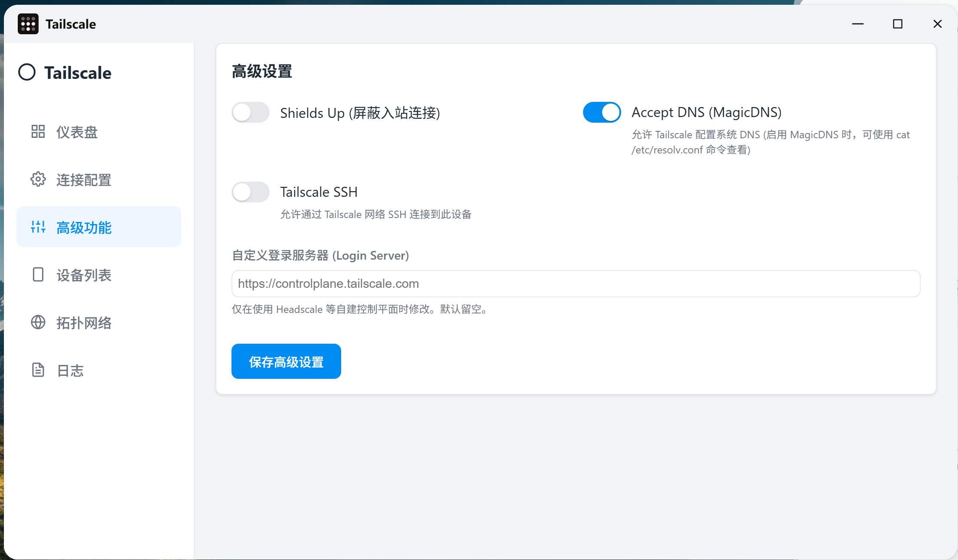The image size is (958, 560).
Task: Select the 仪表盘 grid icon
Action: 38,132
